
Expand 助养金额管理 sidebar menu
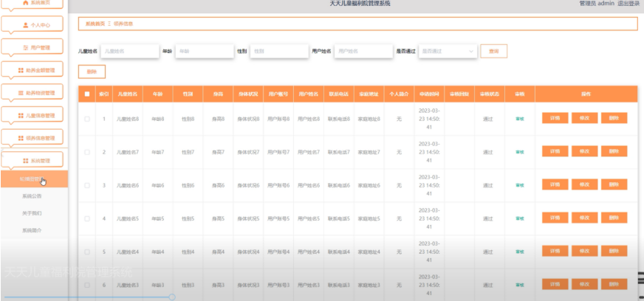click(x=32, y=70)
